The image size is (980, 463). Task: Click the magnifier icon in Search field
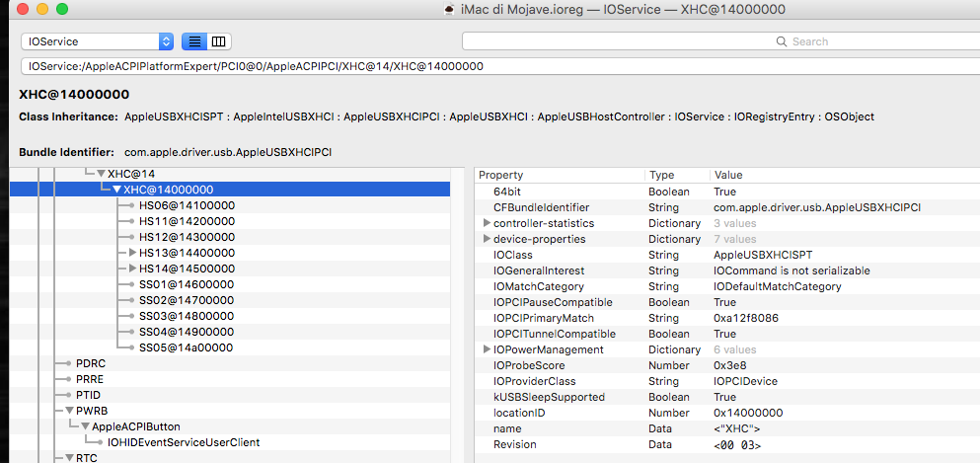pos(782,41)
